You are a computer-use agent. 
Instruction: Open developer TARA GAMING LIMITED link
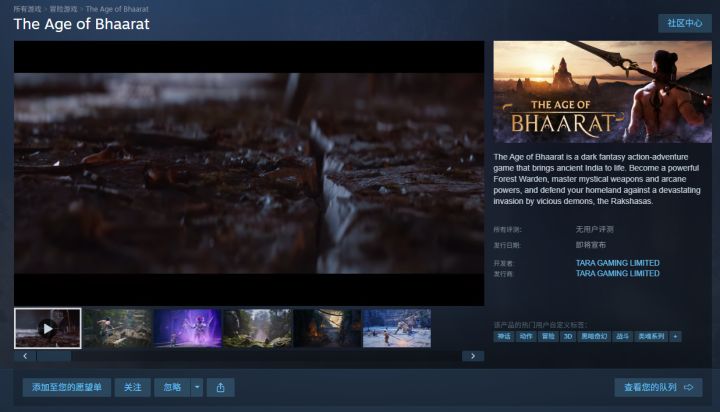click(x=618, y=263)
